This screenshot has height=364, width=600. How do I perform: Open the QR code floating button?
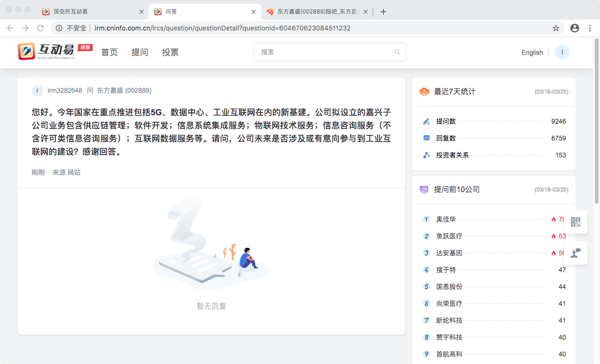click(x=576, y=222)
